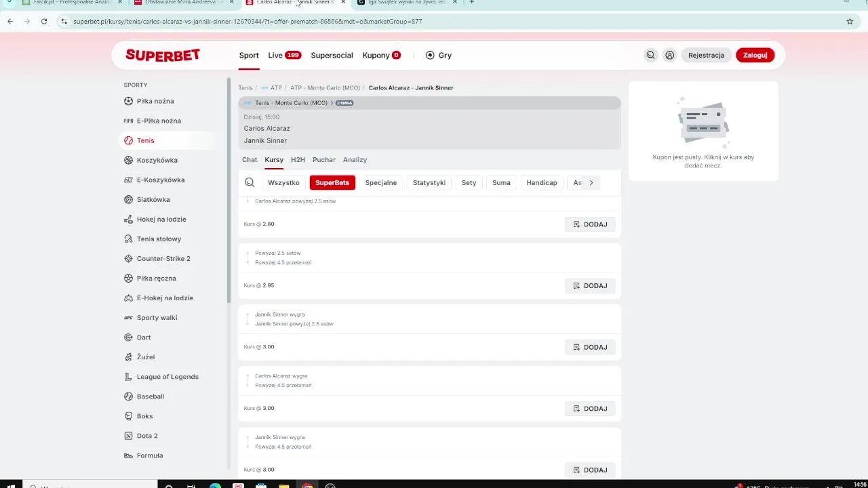Click the E-Hokej na lodzie icon

coord(128,298)
